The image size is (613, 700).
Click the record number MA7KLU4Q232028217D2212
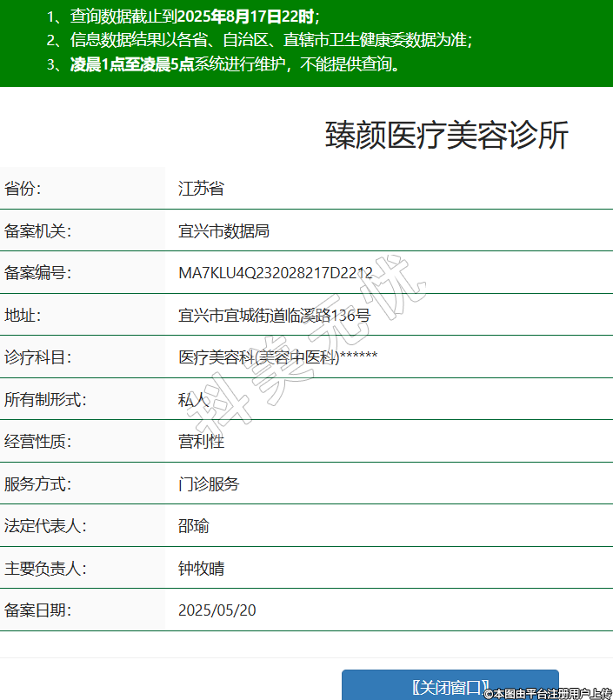tap(276, 273)
